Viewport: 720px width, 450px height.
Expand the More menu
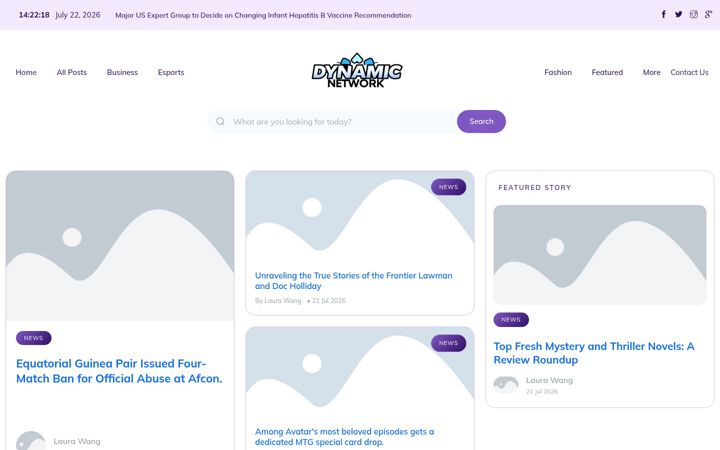[x=652, y=72]
